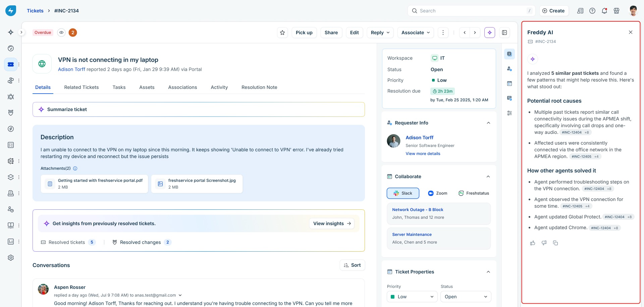Give thumbs up on Freddy AI response
The width and height of the screenshot is (644, 307).
pyautogui.click(x=533, y=243)
